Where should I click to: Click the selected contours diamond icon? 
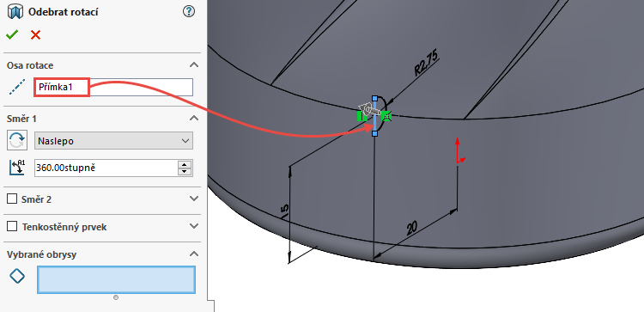pyautogui.click(x=17, y=276)
